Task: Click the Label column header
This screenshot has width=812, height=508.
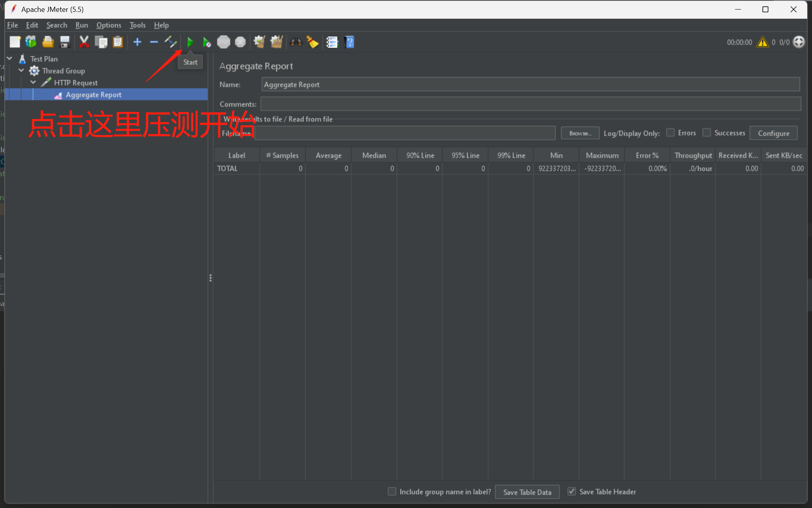Action: point(237,155)
